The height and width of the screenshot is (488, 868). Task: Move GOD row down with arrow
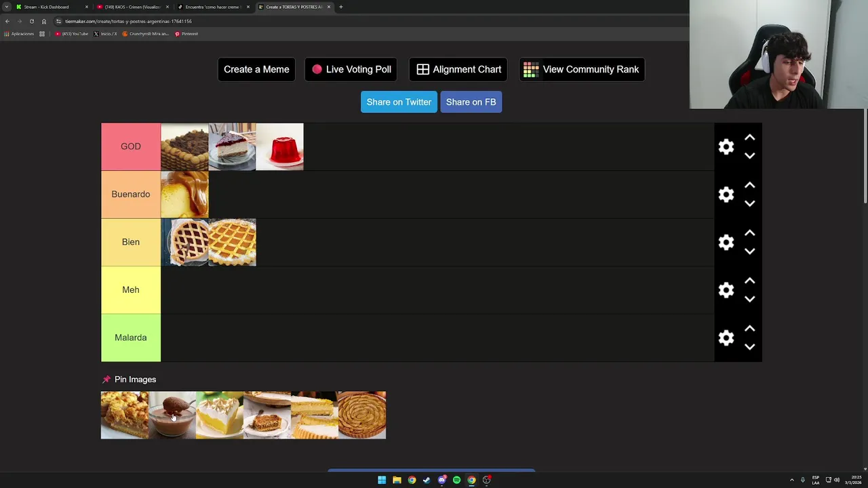(x=749, y=156)
